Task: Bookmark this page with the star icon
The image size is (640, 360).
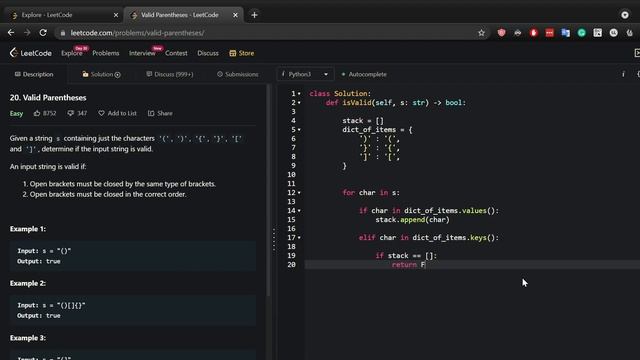Action: tap(481, 33)
